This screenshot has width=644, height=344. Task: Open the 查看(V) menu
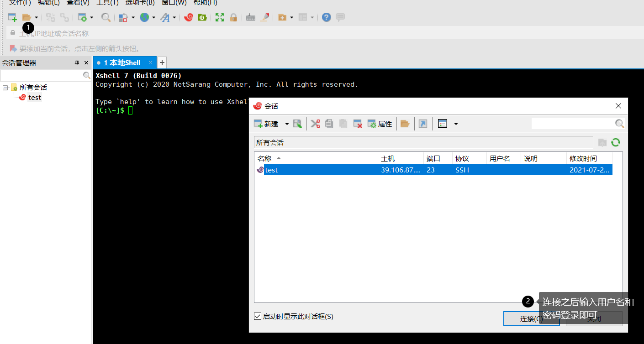pyautogui.click(x=78, y=2)
